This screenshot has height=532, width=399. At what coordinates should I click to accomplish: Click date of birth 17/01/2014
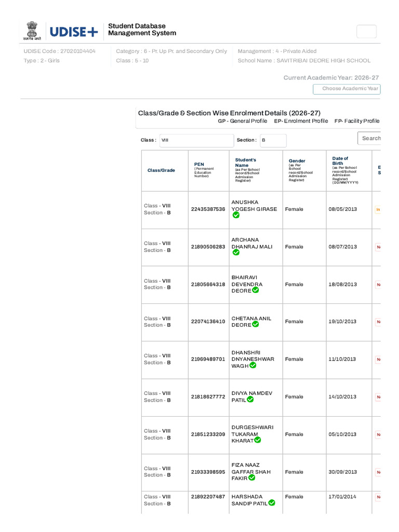click(x=342, y=497)
